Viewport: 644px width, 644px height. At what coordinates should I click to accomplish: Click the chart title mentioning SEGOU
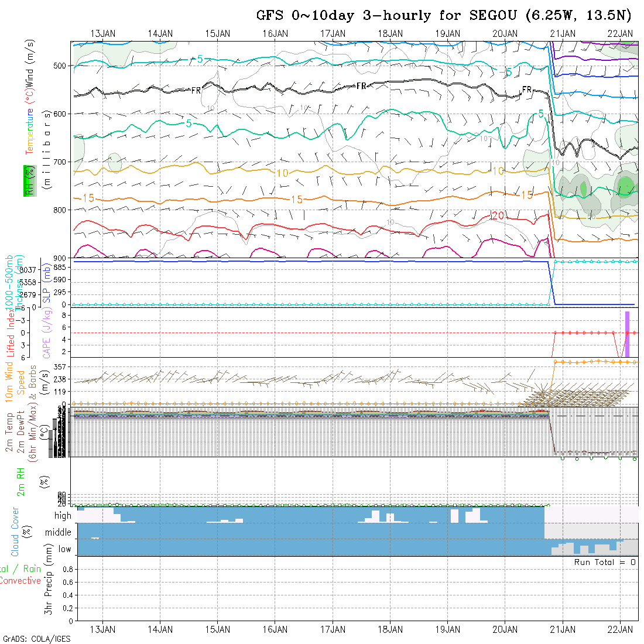[x=444, y=16]
